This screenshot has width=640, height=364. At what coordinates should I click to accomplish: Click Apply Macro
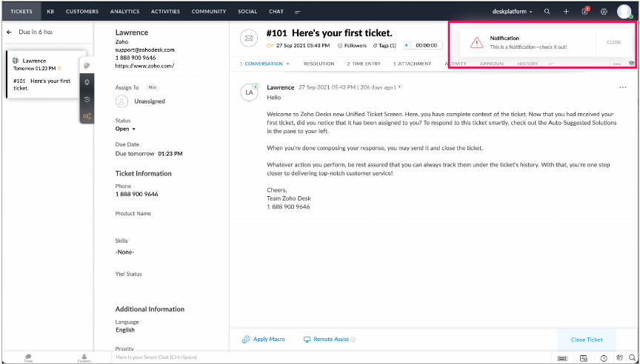(x=263, y=339)
